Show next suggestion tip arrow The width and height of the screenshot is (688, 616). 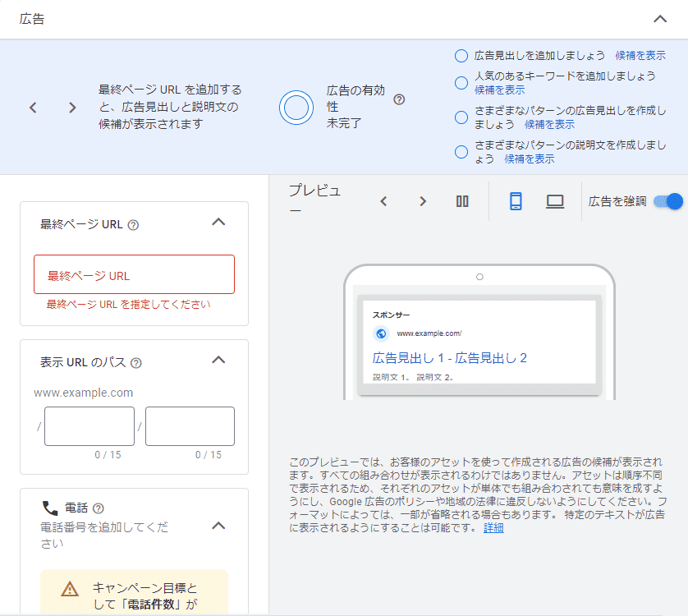(x=72, y=108)
